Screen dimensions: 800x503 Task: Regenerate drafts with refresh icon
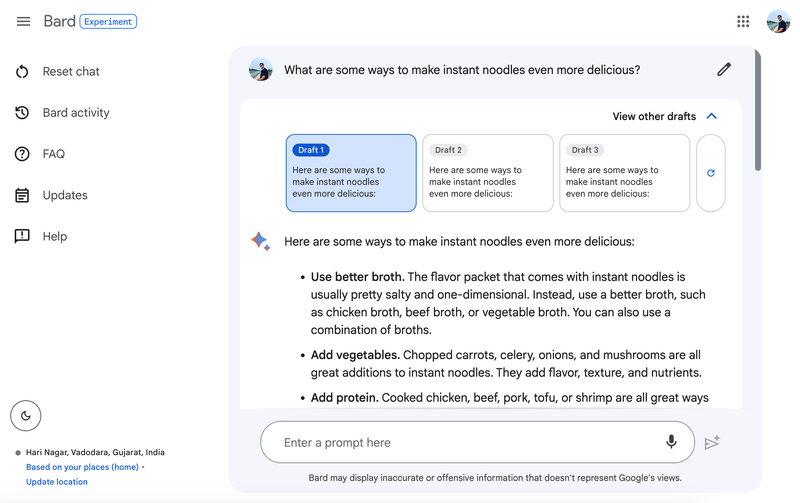tap(711, 173)
